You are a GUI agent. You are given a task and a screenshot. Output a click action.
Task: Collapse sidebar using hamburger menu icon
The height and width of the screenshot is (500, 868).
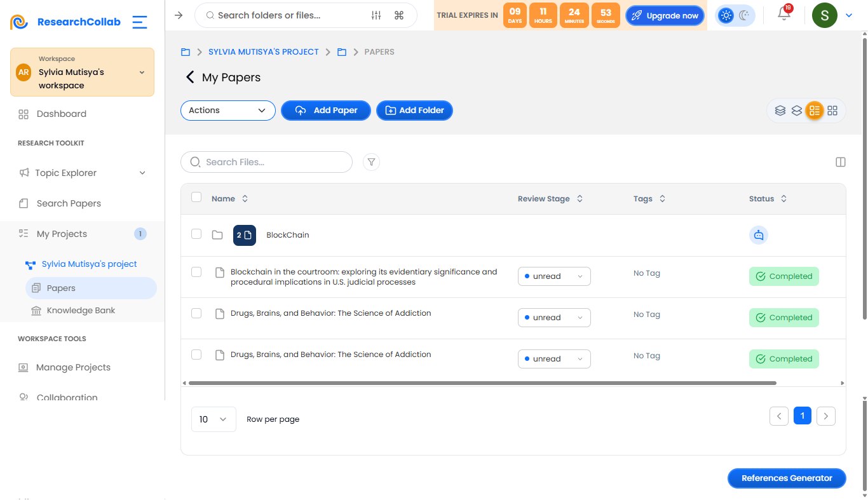tap(140, 22)
